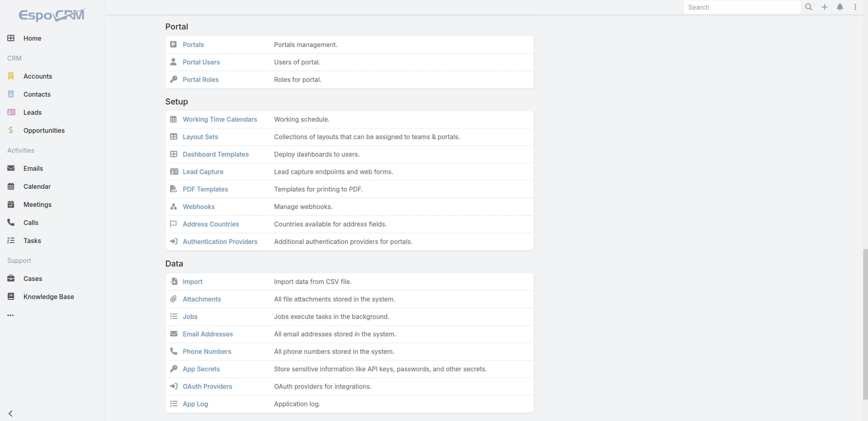Open the notifications bell

(840, 7)
